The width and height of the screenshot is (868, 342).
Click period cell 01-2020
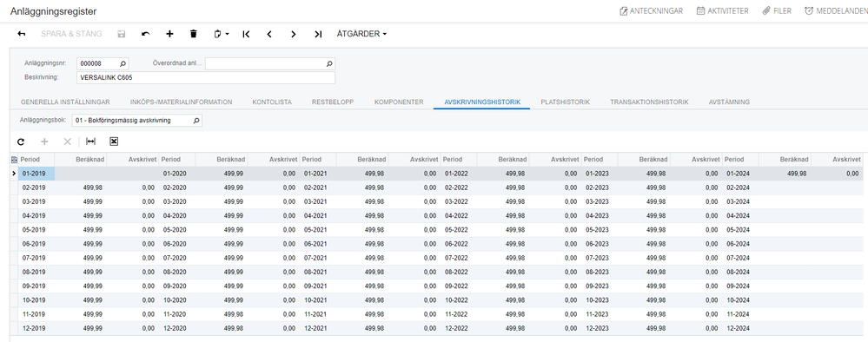[177, 174]
